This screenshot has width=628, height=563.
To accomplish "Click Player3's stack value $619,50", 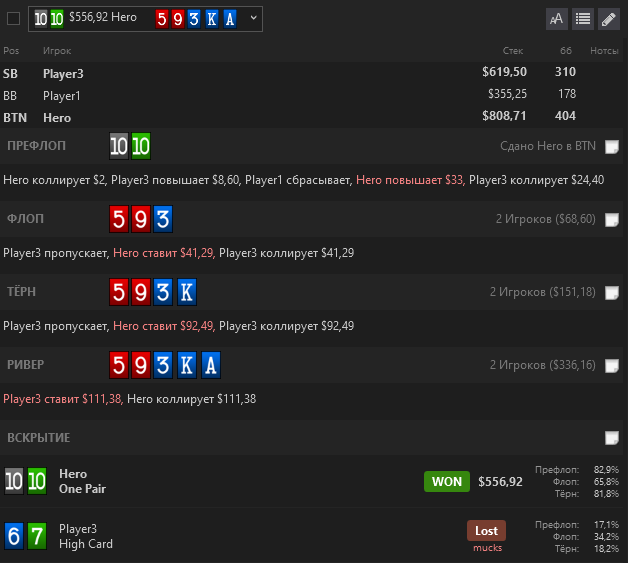I will (x=504, y=72).
